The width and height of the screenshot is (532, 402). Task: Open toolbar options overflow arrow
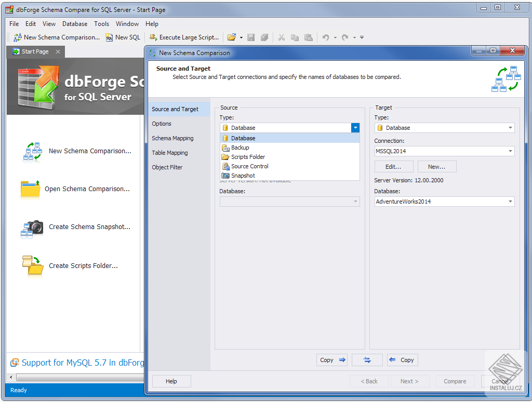pos(362,37)
